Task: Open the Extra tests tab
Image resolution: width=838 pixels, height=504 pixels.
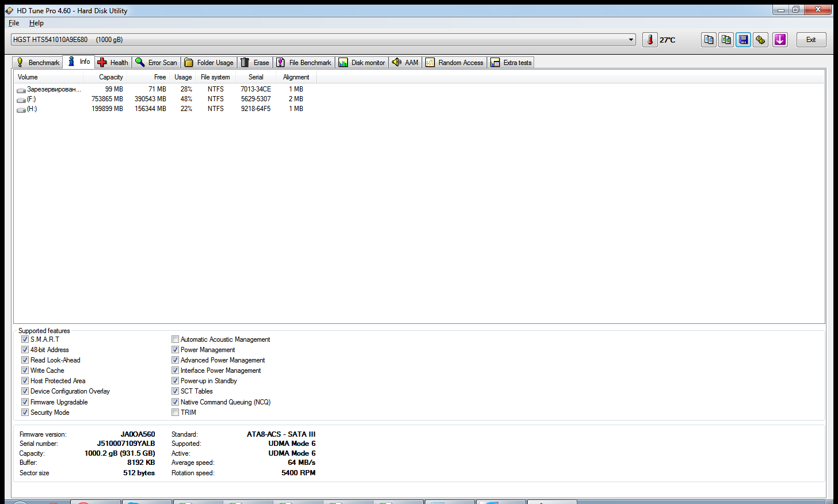Action: pyautogui.click(x=511, y=62)
